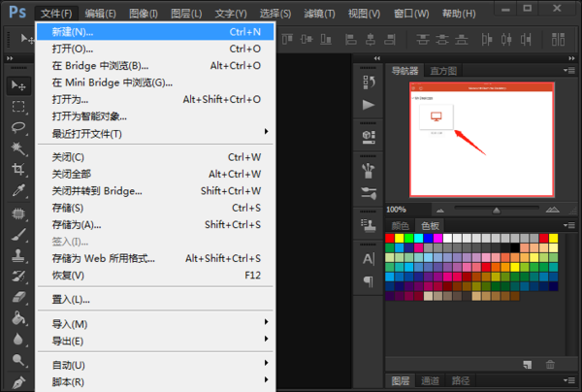Select the Eraser tool
This screenshot has width=582, height=392.
(18, 297)
